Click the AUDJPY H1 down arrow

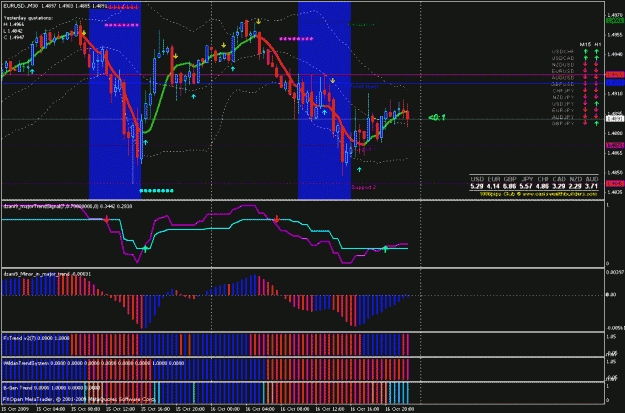pos(597,117)
